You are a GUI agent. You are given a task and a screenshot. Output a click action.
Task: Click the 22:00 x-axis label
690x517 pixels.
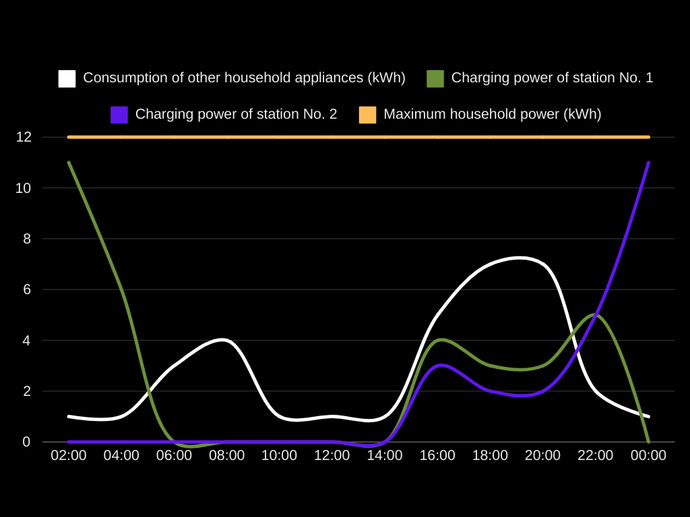tap(596, 456)
